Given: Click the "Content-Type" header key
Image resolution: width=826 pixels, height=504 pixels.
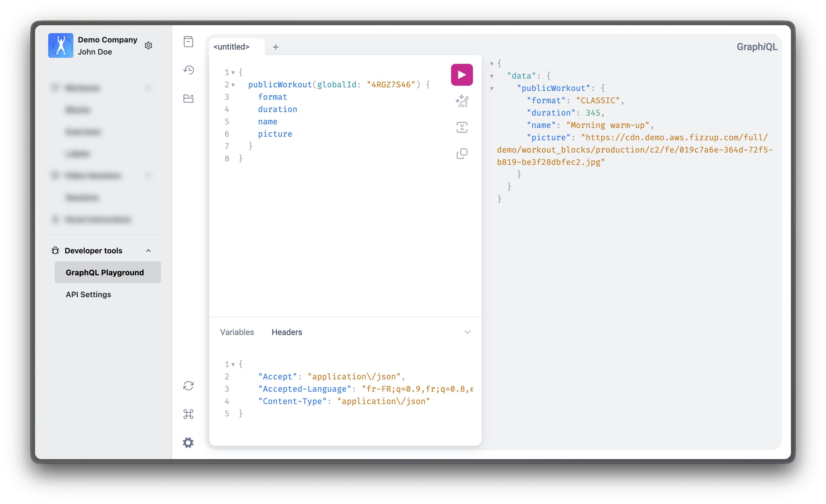Looking at the screenshot, I should tap(292, 401).
